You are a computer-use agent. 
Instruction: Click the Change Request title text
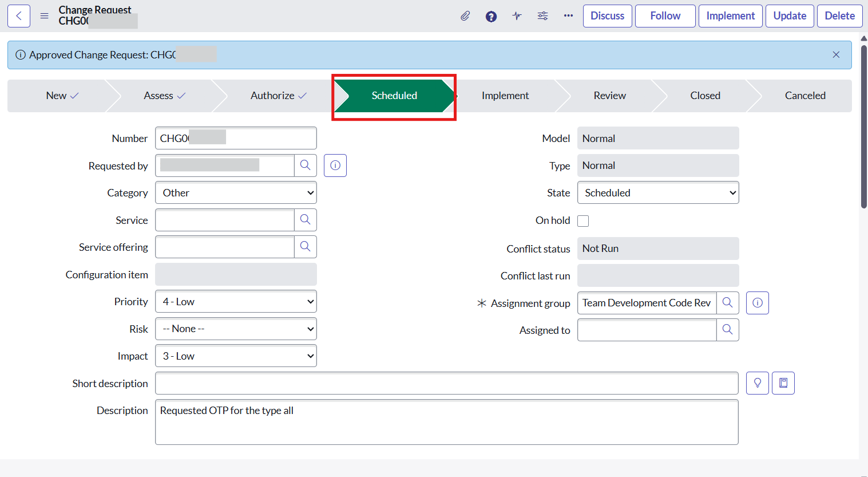95,10
